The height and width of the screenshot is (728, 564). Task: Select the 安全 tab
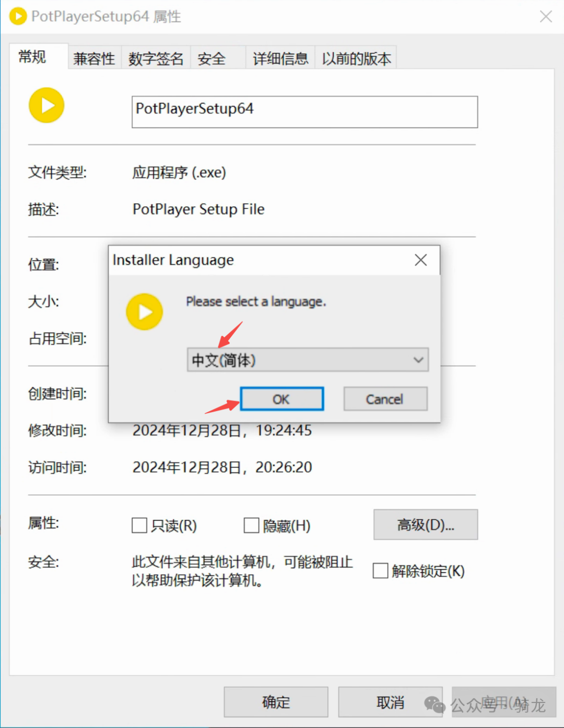[210, 58]
